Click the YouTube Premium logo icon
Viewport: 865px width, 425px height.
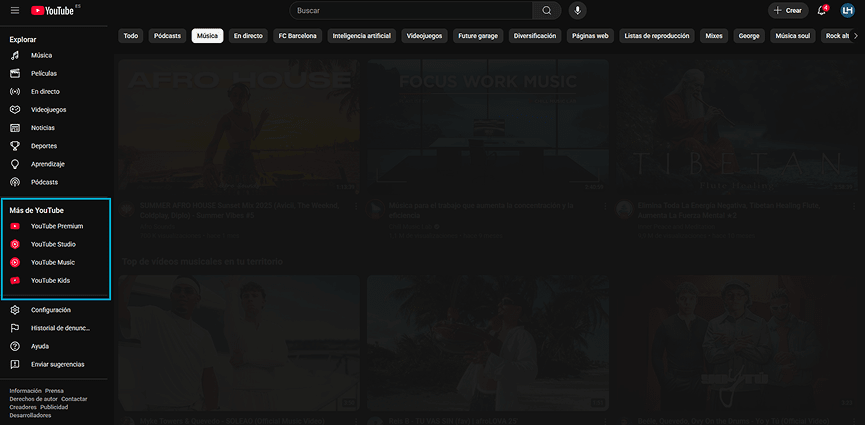[x=15, y=226]
